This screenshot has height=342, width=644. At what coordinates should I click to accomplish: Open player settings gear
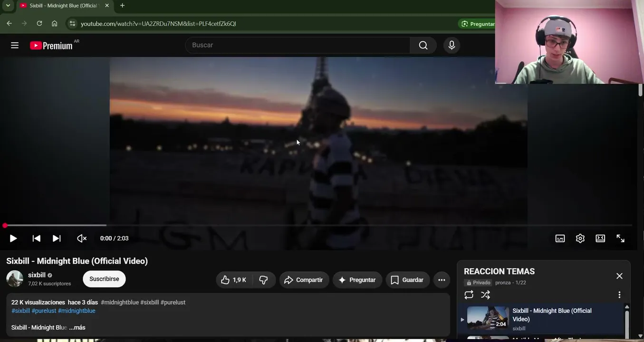(580, 238)
